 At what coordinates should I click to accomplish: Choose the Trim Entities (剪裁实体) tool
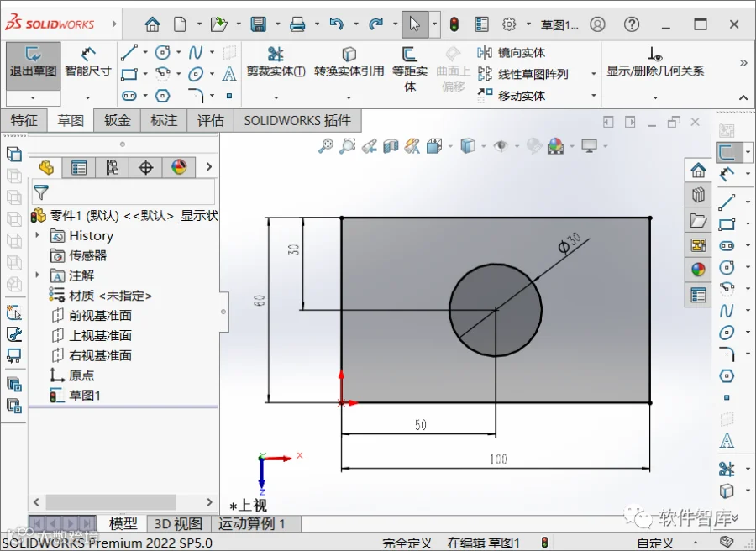pyautogui.click(x=276, y=61)
